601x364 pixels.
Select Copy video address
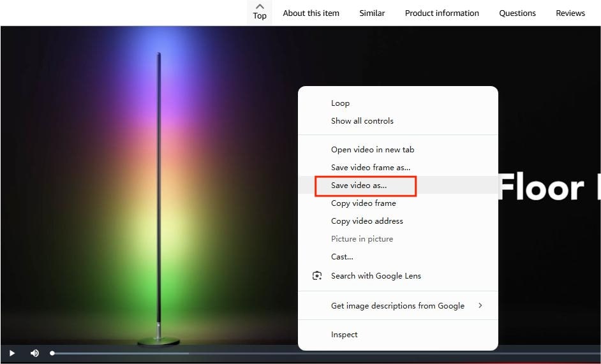[x=398, y=221]
